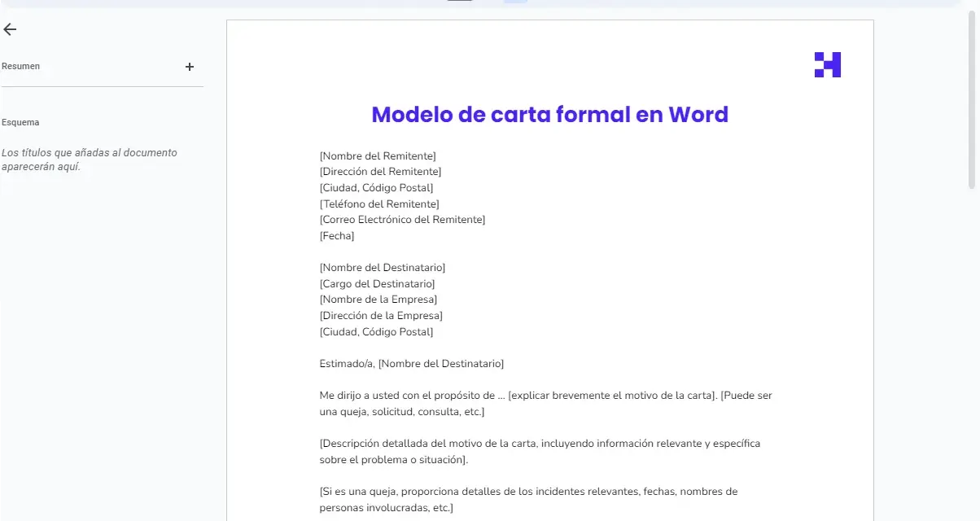Click the line 'sobre el problema o situación].'

click(394, 460)
